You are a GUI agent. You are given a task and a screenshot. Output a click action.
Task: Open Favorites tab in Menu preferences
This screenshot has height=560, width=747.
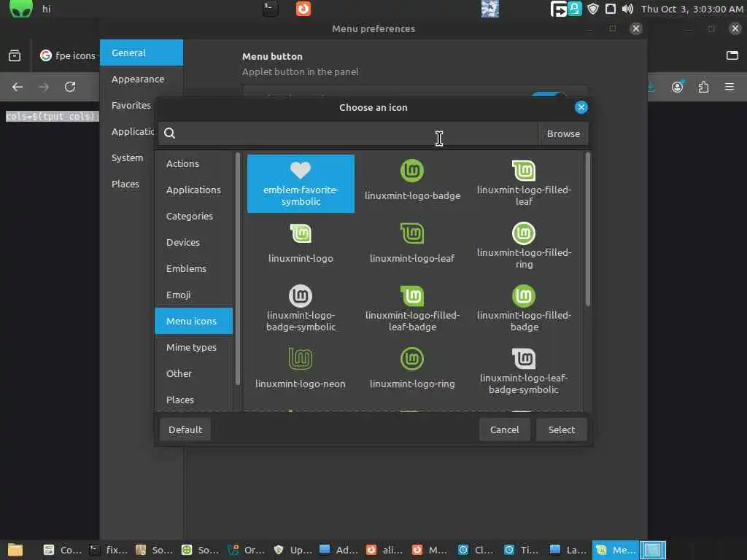click(131, 105)
